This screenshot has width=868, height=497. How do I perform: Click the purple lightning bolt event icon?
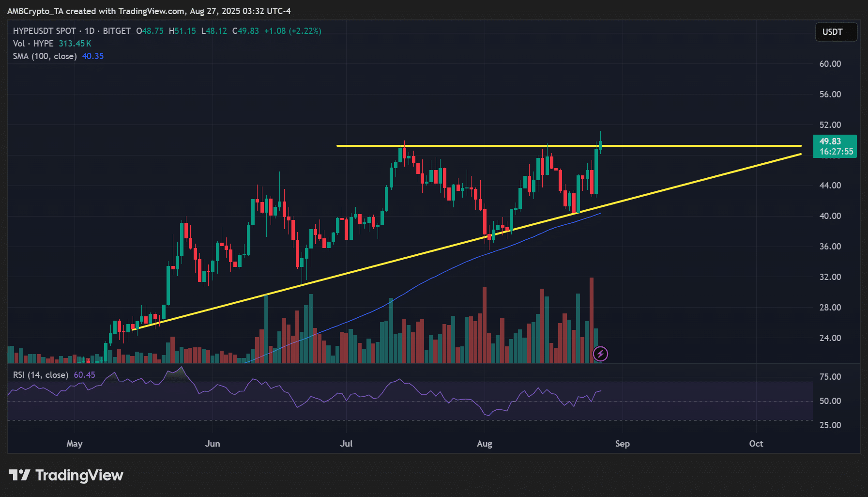point(600,354)
